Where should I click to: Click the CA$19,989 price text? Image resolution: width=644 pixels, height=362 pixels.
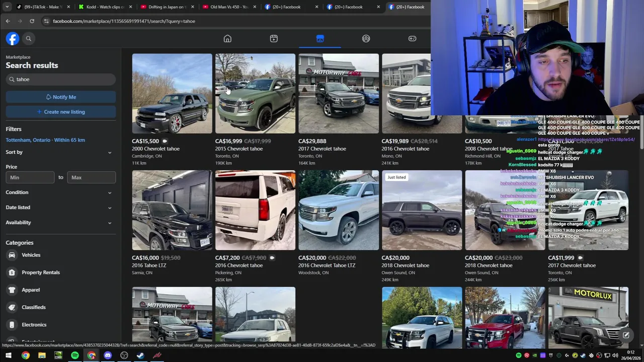coord(395,141)
